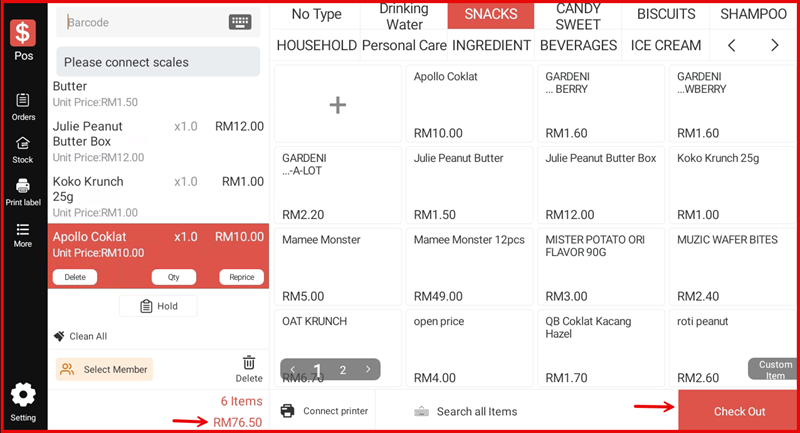
Task: Select the ICE CREAM category tab
Action: [x=665, y=45]
